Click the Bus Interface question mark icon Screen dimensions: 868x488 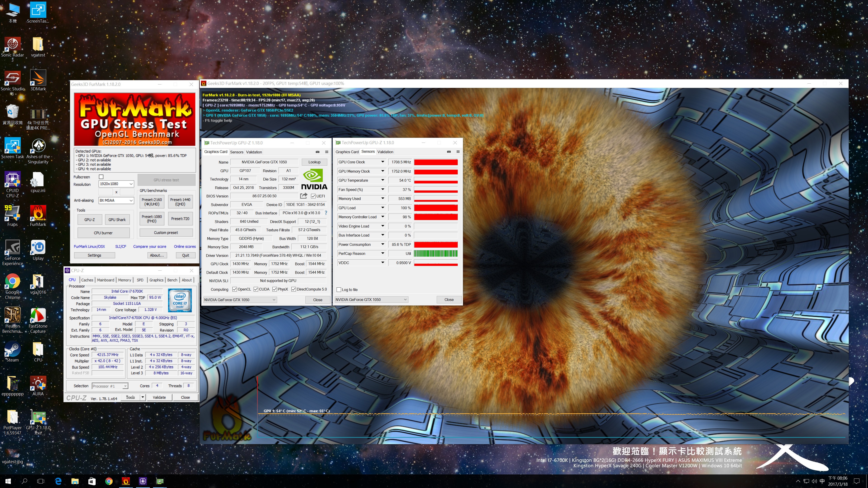tap(326, 213)
